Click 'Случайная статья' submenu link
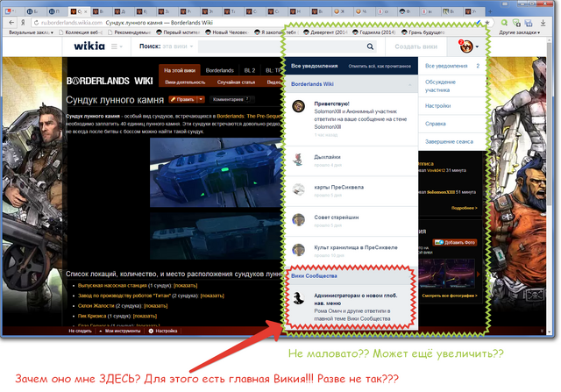Screen dimensions: 561x392 tap(236, 82)
